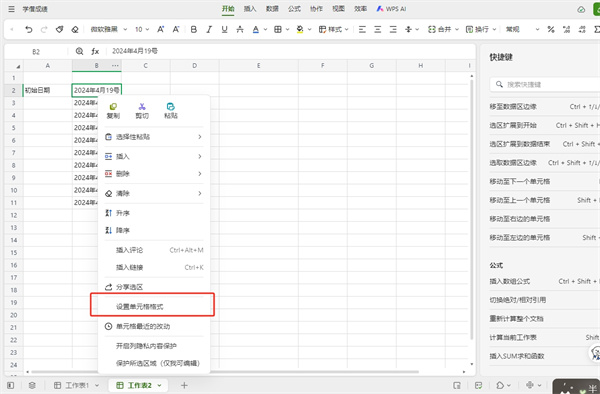
Task: Set vertical alignment icon
Action: pyautogui.click(x=408, y=29)
